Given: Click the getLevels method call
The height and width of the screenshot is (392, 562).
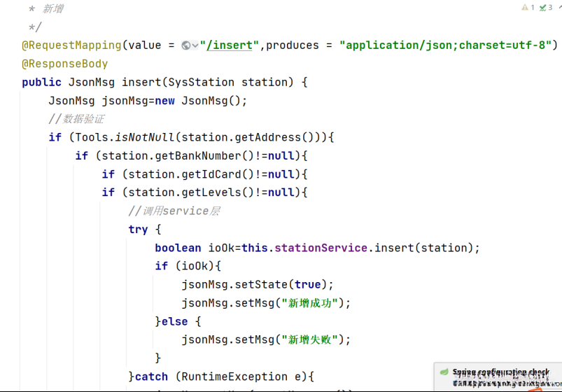Looking at the screenshot, I should point(211,192).
